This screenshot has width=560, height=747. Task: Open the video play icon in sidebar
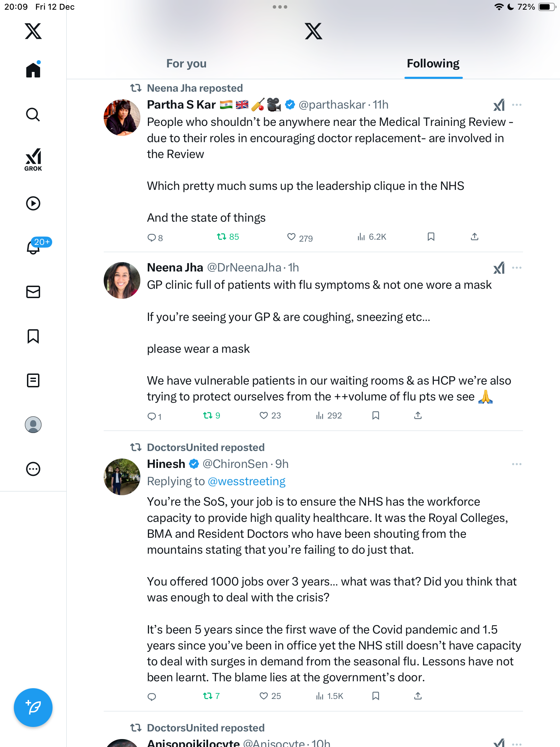click(33, 203)
